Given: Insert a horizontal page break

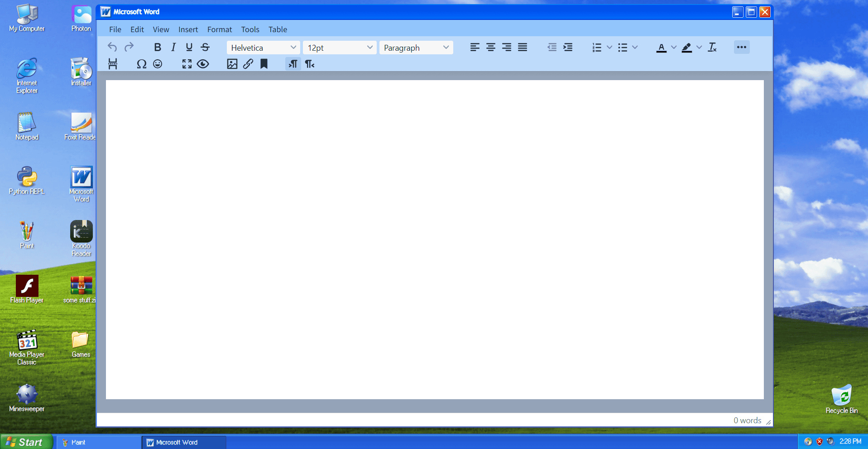Looking at the screenshot, I should pyautogui.click(x=112, y=64).
